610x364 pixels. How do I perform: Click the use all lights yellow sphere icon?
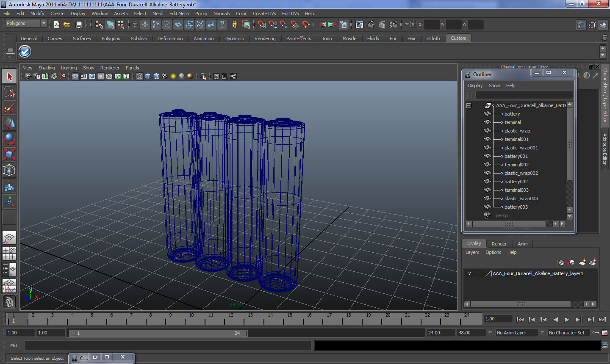pos(173,76)
